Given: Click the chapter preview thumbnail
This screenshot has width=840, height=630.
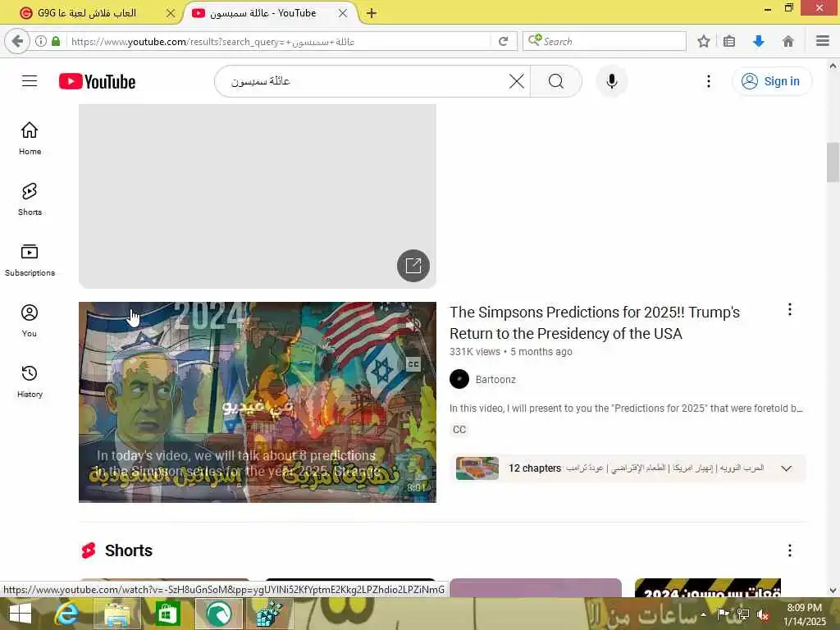Looking at the screenshot, I should point(477,468).
